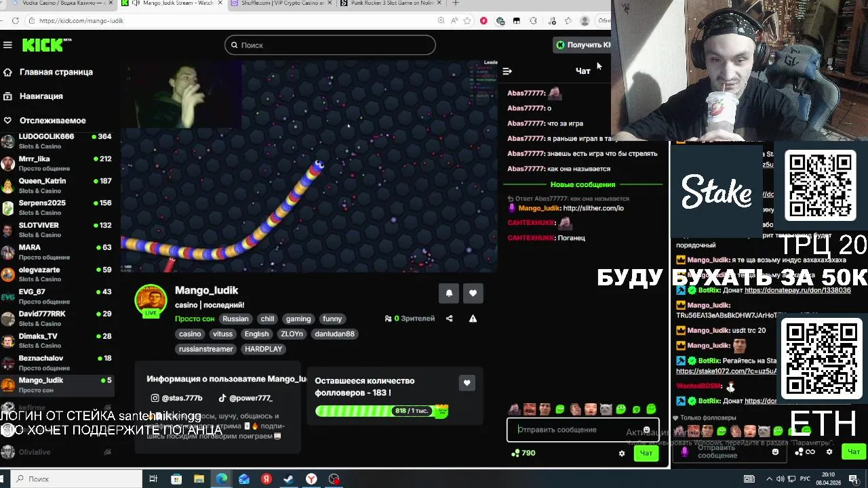Open Dimaks_TV channel in followed list

click(x=57, y=340)
